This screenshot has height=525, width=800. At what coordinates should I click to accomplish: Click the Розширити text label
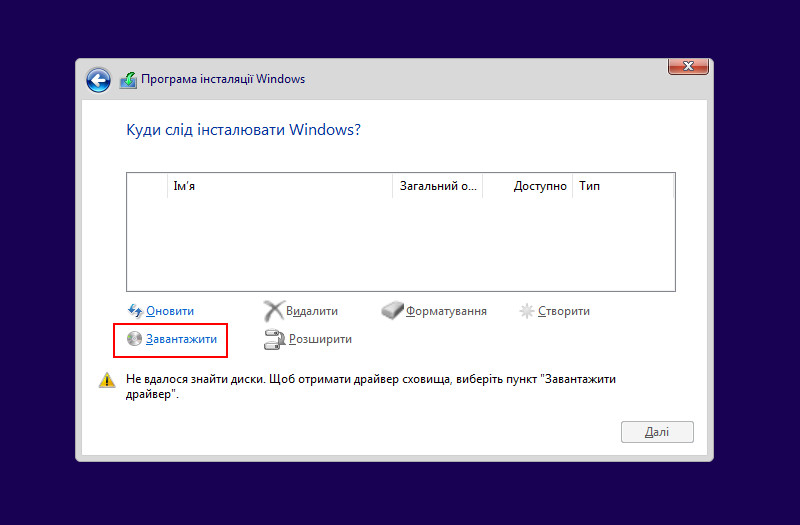320,340
